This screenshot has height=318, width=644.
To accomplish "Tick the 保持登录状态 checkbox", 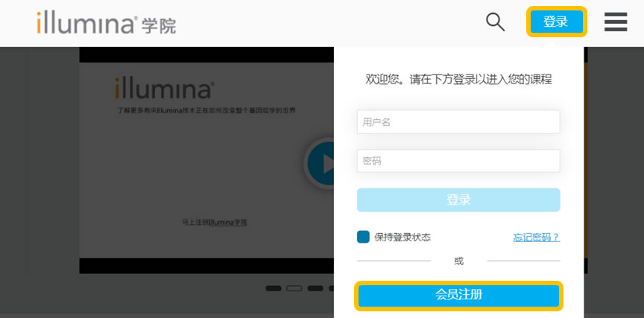I will [x=363, y=237].
